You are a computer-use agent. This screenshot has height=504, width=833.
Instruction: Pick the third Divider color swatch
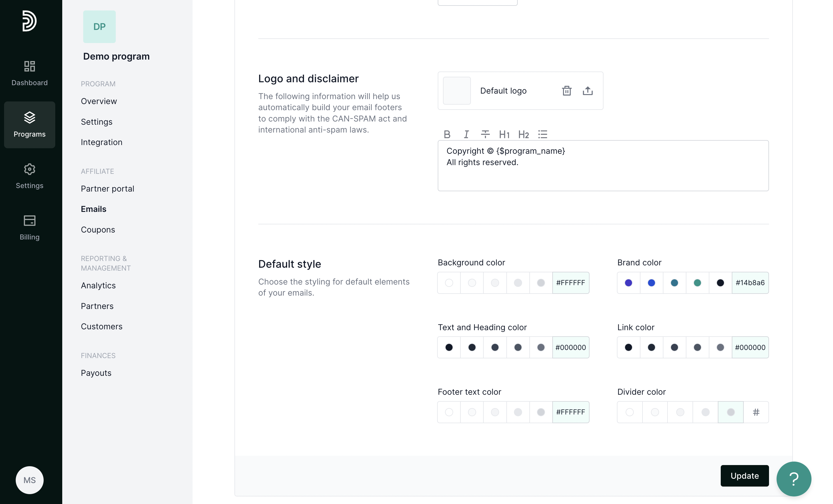tap(680, 412)
